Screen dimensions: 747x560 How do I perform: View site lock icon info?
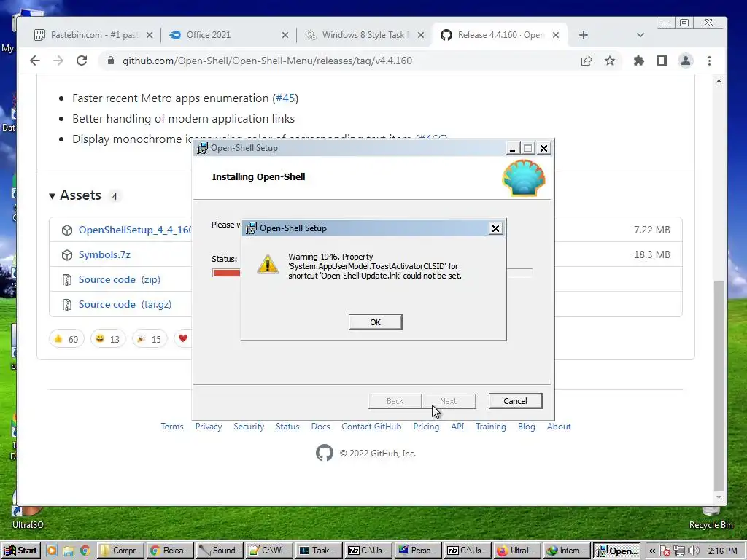111,61
